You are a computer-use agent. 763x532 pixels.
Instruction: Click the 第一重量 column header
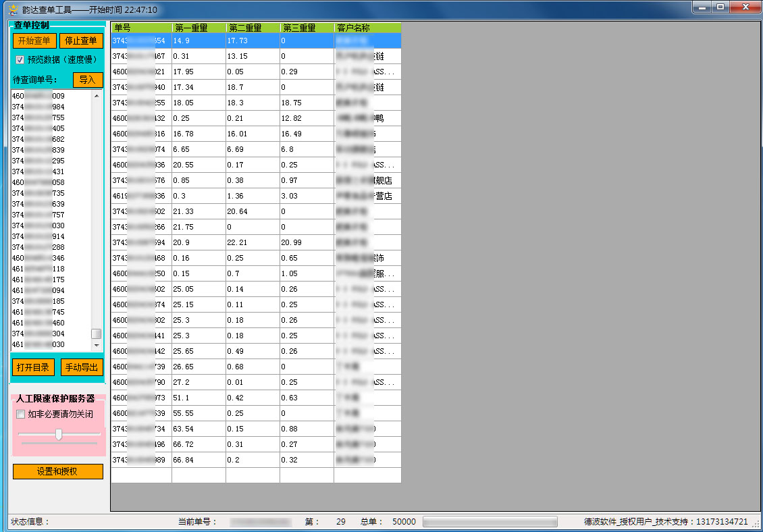click(x=199, y=28)
